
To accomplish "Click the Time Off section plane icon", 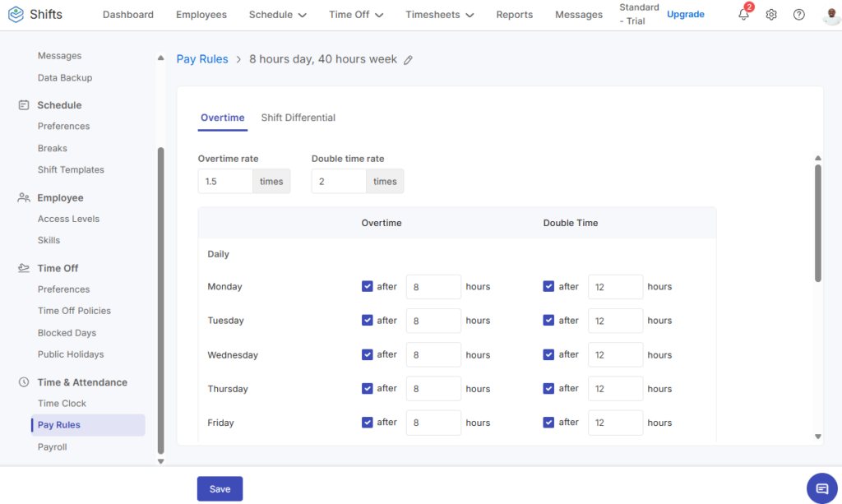I will click(24, 268).
